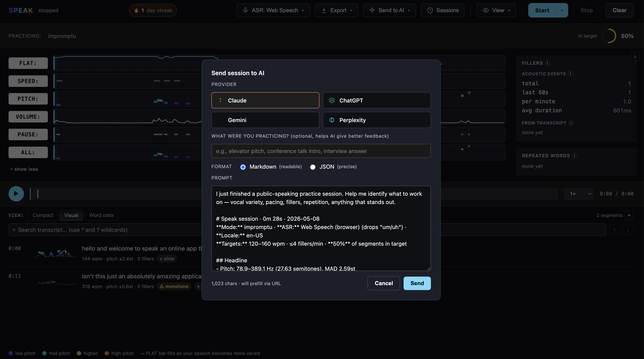
Task: Clear the current session
Action: click(619, 10)
